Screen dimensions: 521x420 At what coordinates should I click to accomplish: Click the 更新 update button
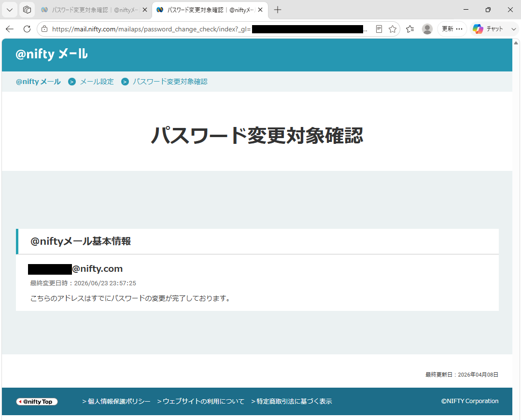point(452,29)
